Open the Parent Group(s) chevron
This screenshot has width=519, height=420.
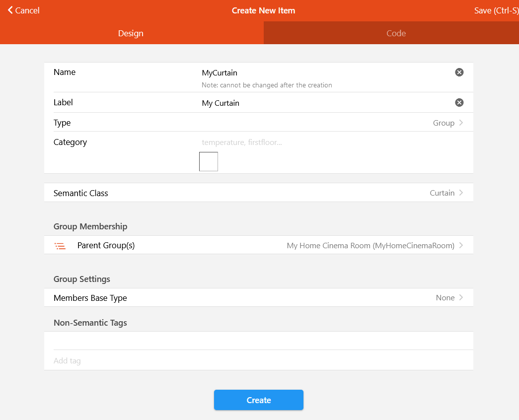click(x=461, y=245)
